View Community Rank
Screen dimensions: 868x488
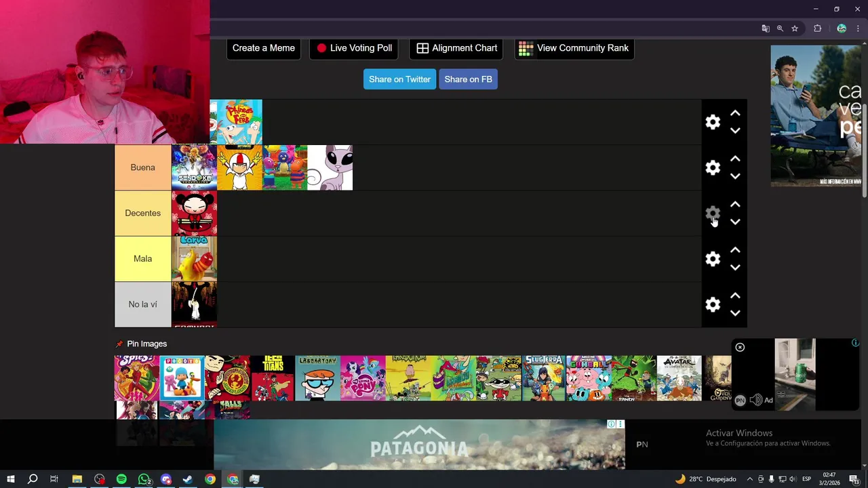click(574, 48)
